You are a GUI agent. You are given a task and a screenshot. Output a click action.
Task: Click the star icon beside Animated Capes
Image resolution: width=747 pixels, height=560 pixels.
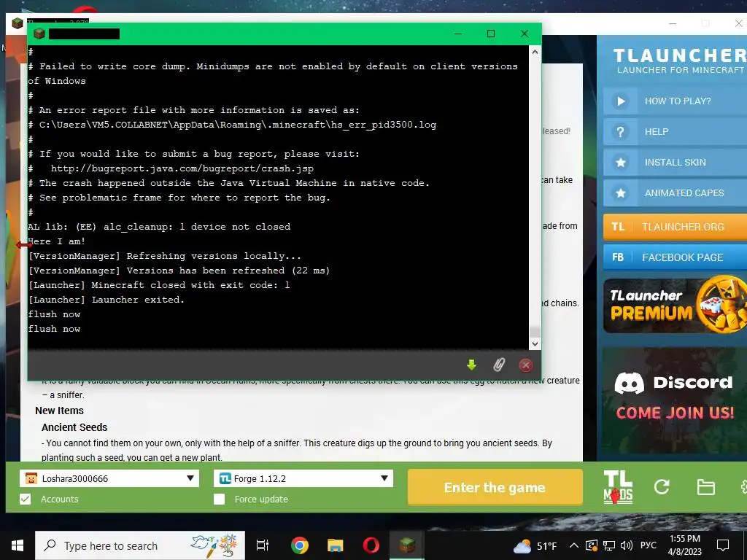[x=620, y=192]
